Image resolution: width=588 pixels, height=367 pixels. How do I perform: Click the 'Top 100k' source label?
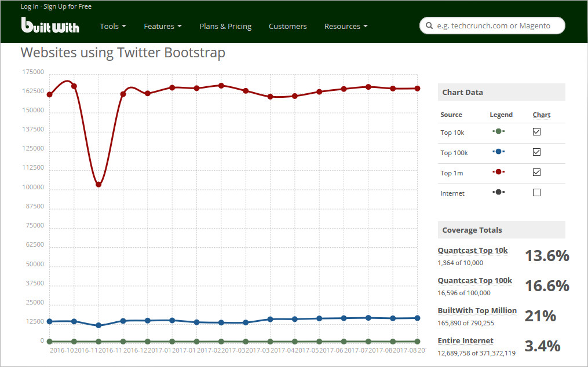point(454,153)
